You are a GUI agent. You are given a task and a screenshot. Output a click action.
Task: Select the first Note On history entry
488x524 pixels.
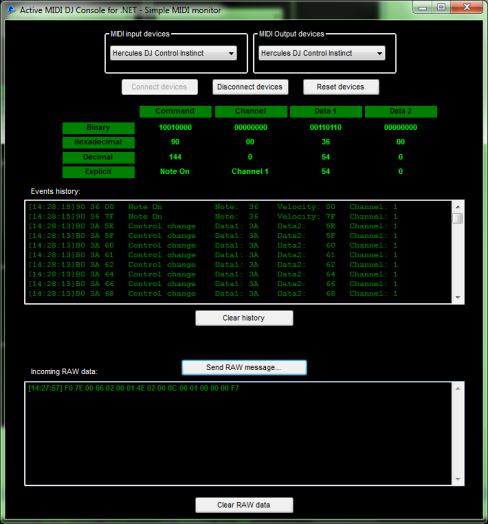pos(213,207)
